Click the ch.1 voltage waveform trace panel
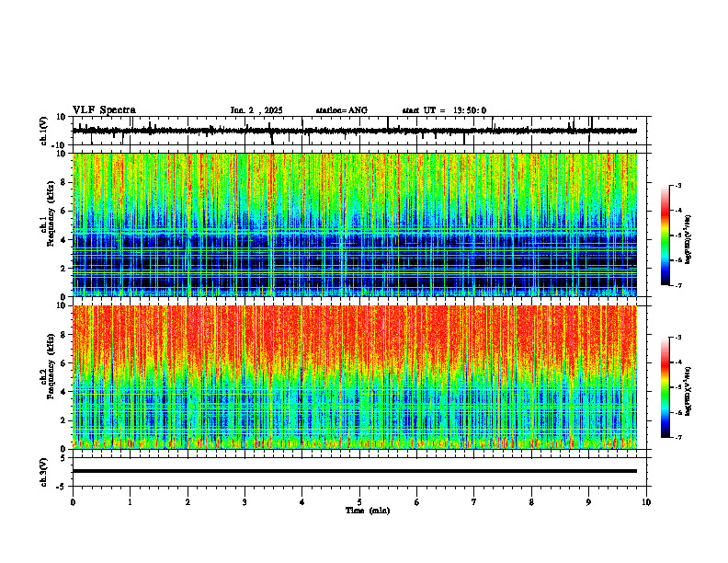The image size is (728, 563). pyautogui.click(x=361, y=131)
